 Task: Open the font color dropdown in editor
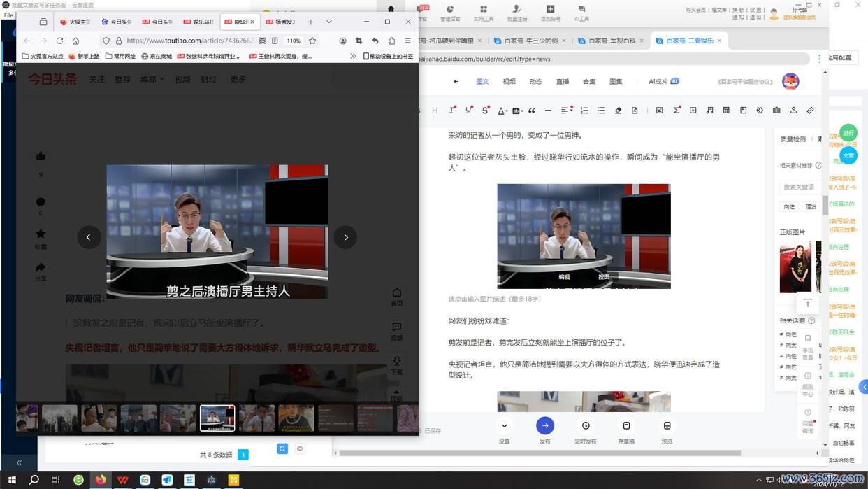point(502,111)
